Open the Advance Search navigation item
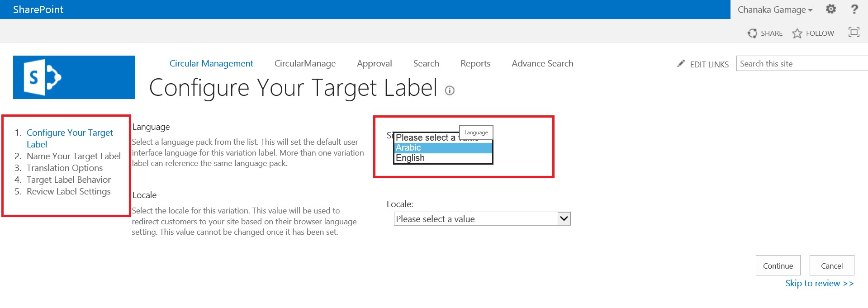Image resolution: width=868 pixels, height=308 pixels. [x=542, y=63]
